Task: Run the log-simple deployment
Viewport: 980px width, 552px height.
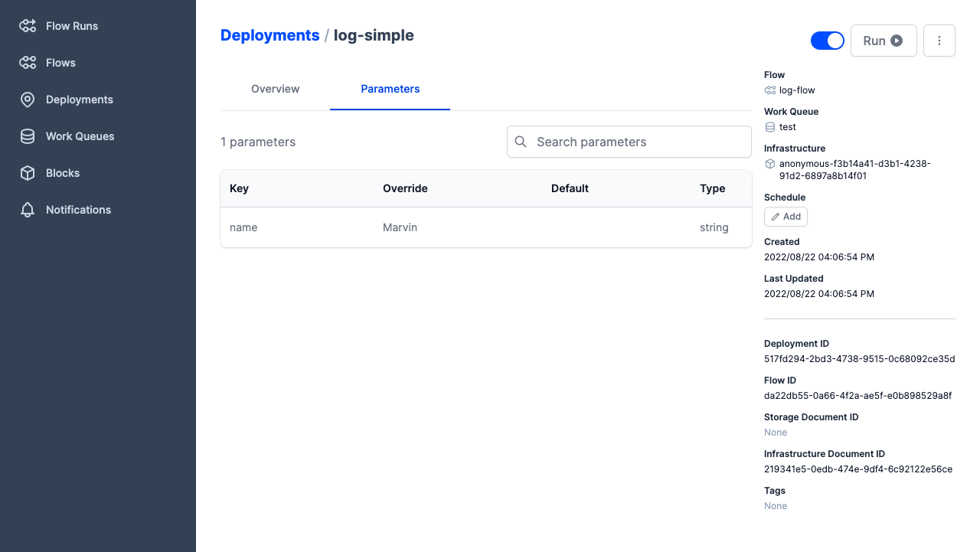Action: 884,41
